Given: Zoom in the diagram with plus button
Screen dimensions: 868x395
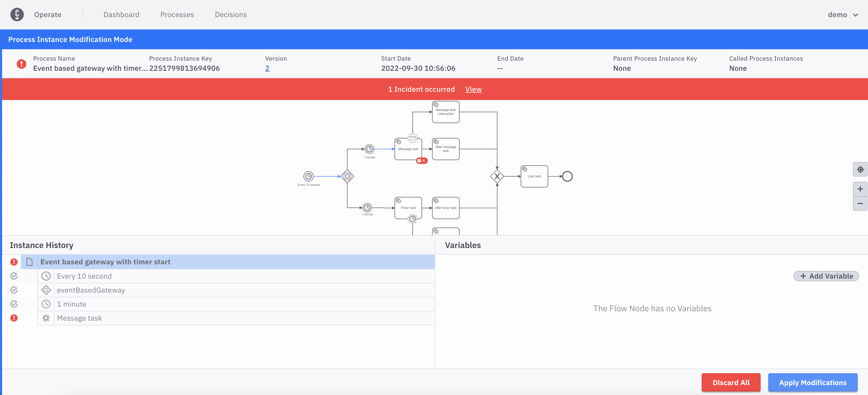Looking at the screenshot, I should coord(860,189).
